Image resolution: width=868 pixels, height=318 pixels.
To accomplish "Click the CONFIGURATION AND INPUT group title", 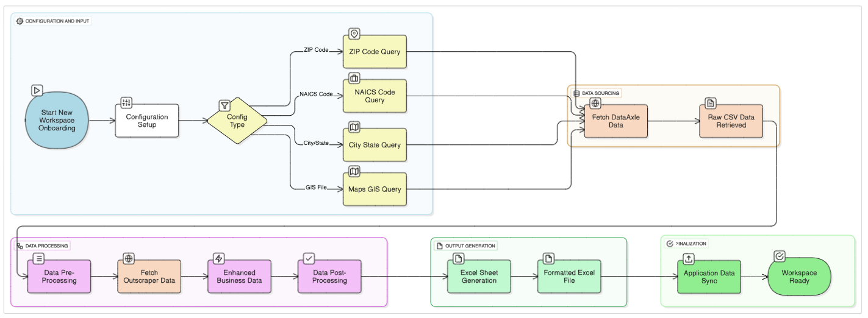I will pyautogui.click(x=57, y=21).
